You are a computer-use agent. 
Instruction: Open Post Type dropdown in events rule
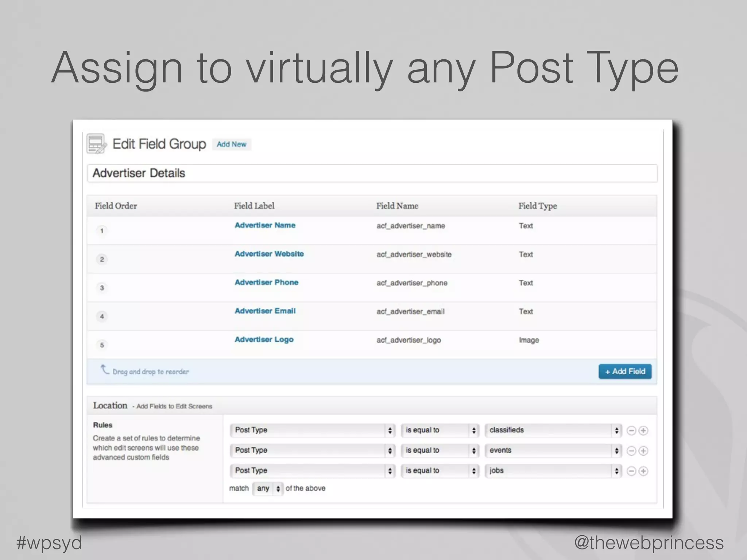pos(313,451)
